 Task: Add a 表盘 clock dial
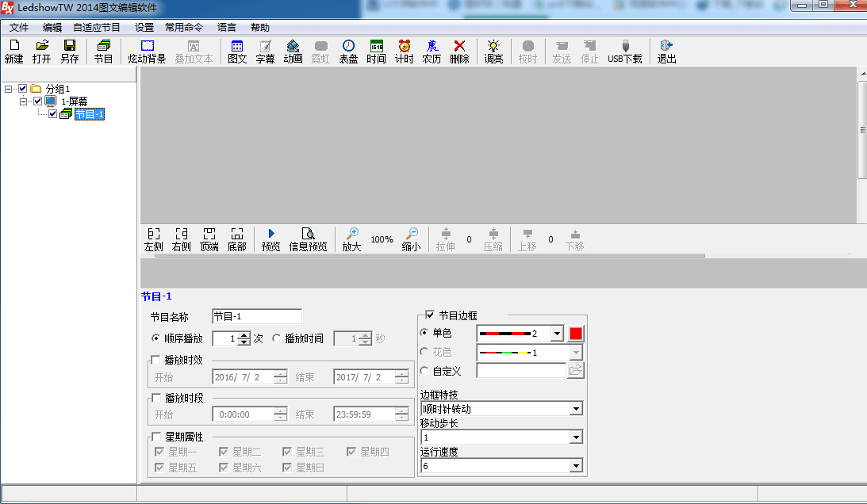tap(348, 52)
